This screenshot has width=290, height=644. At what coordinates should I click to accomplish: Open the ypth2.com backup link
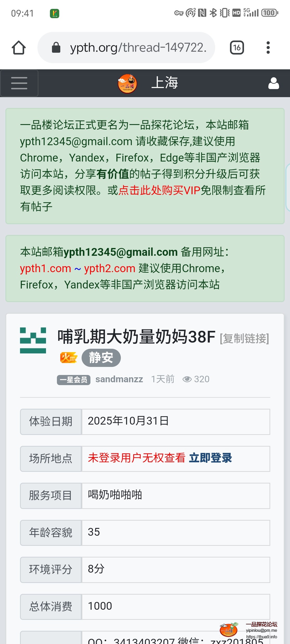coord(110,268)
